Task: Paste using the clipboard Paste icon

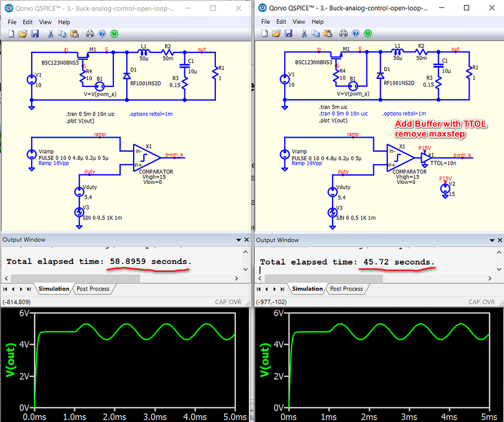Action: pyautogui.click(x=75, y=33)
